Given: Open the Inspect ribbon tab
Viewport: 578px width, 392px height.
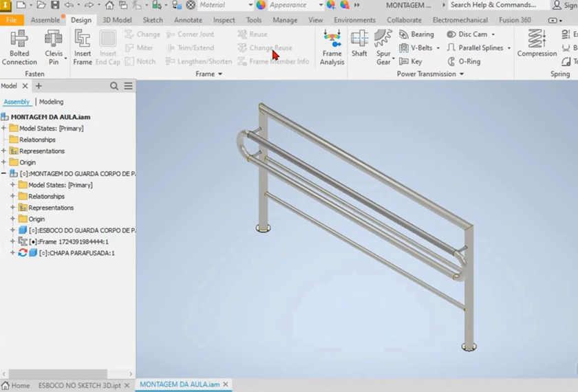Looking at the screenshot, I should coord(224,20).
